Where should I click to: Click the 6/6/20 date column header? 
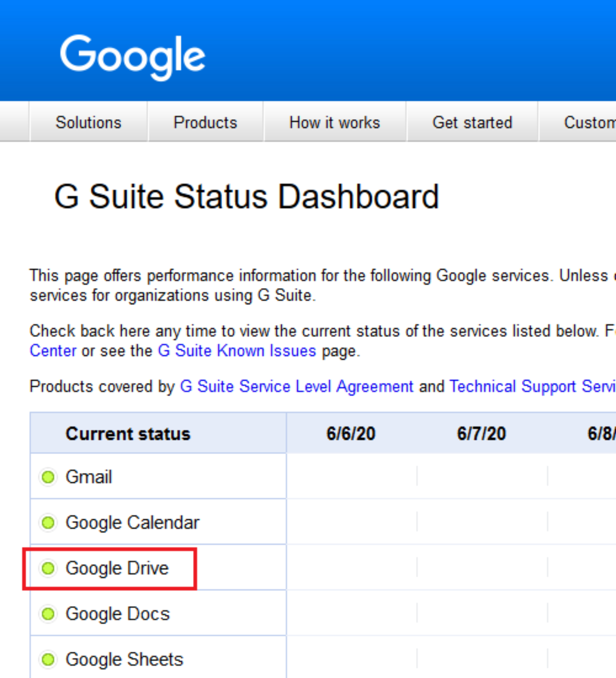coord(351,434)
